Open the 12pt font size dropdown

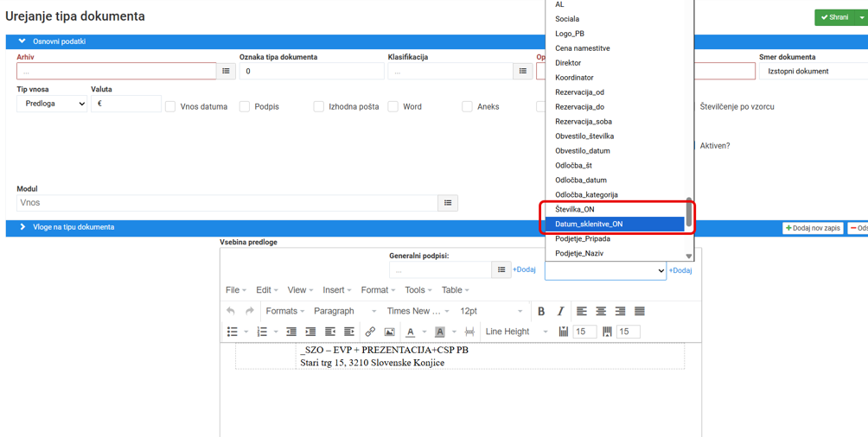491,311
